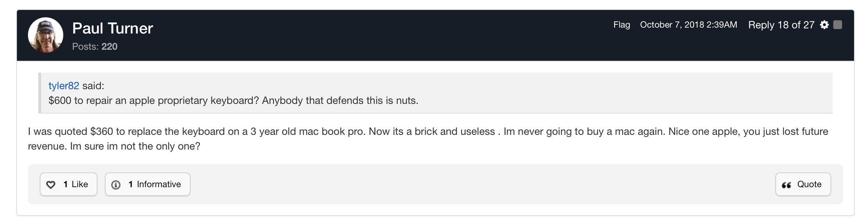
Task: Flag this post
Action: point(622,25)
